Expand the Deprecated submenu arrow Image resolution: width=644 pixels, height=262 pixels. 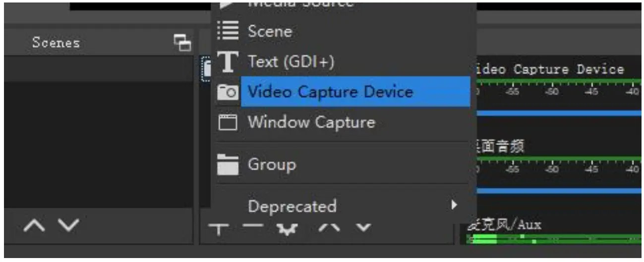point(454,205)
